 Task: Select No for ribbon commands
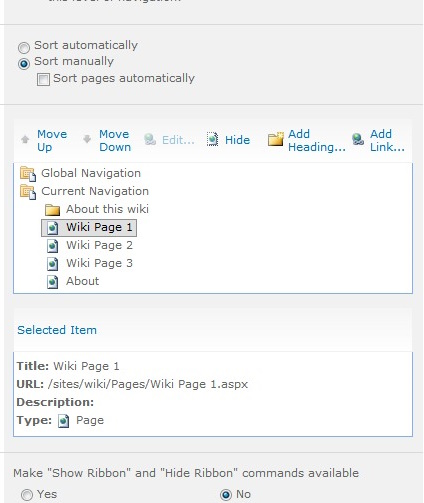click(226, 495)
